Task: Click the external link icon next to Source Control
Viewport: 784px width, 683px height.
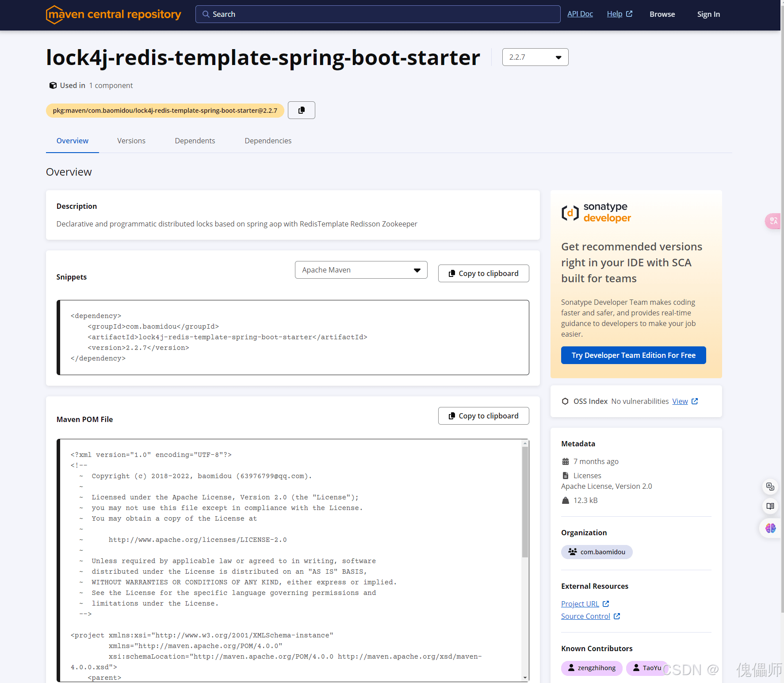Action: (x=617, y=616)
